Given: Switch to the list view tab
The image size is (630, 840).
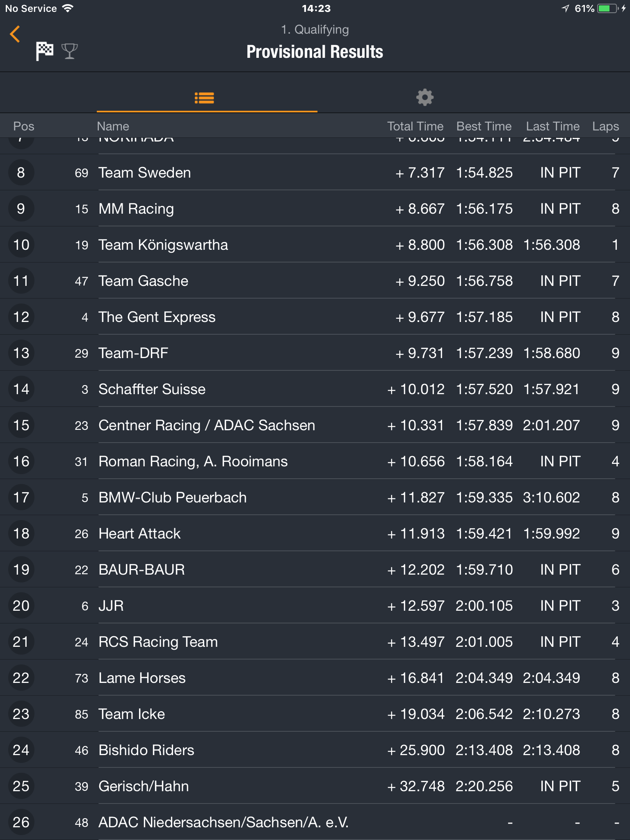Looking at the screenshot, I should 204,98.
